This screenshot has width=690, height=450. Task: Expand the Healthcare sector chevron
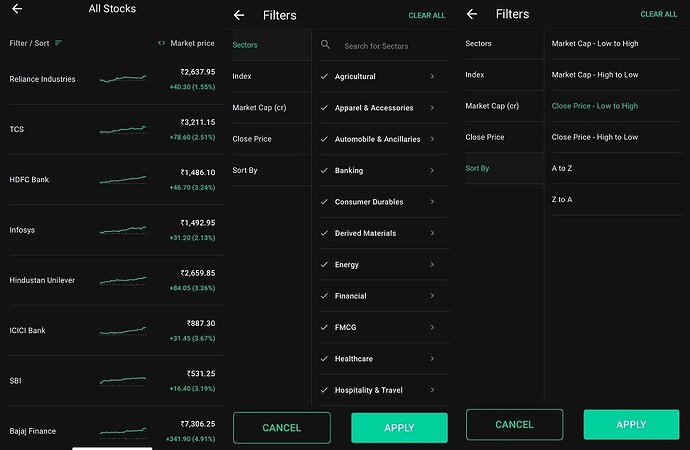click(x=432, y=359)
